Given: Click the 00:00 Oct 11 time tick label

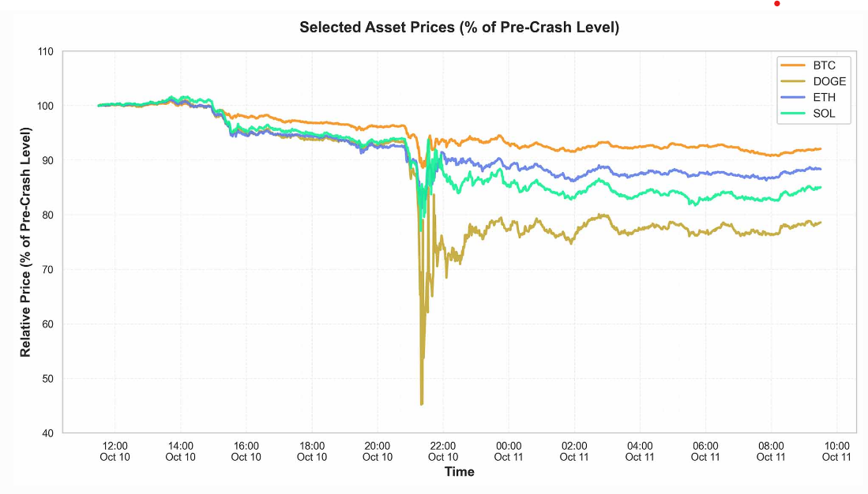Looking at the screenshot, I should (x=509, y=451).
